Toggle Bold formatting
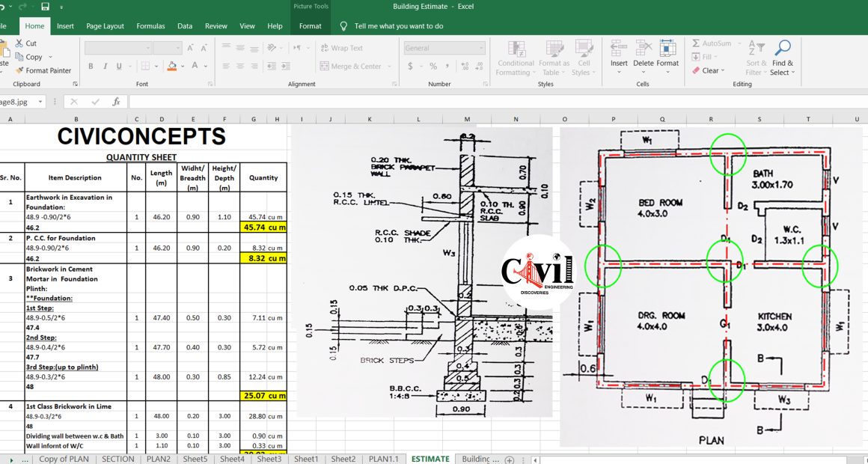Image resolution: width=868 pixels, height=464 pixels. tap(91, 66)
